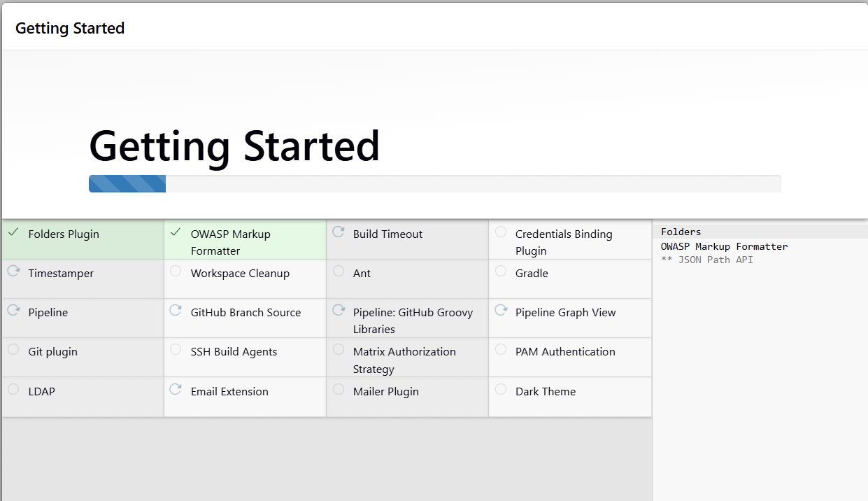Click the Folders Plugin label
868x501 pixels.
point(64,234)
